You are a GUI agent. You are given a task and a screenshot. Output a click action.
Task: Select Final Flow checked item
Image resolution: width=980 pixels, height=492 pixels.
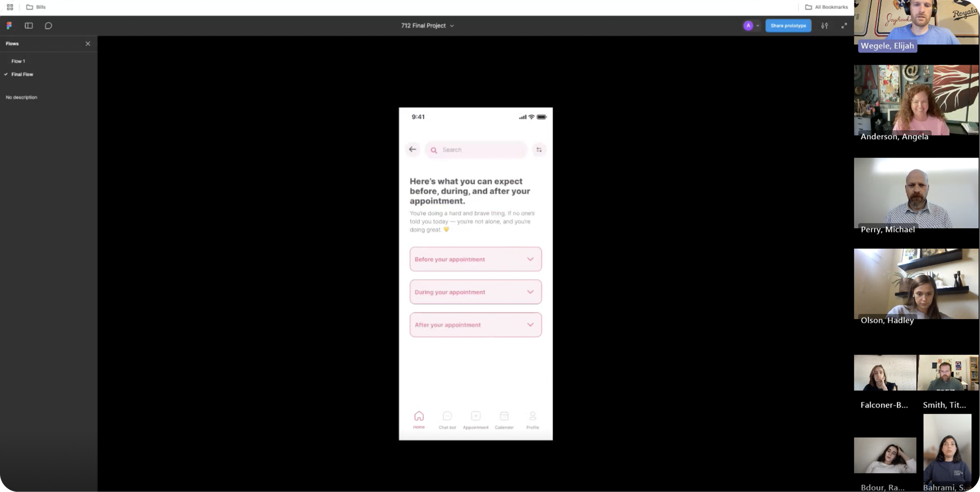pos(22,74)
